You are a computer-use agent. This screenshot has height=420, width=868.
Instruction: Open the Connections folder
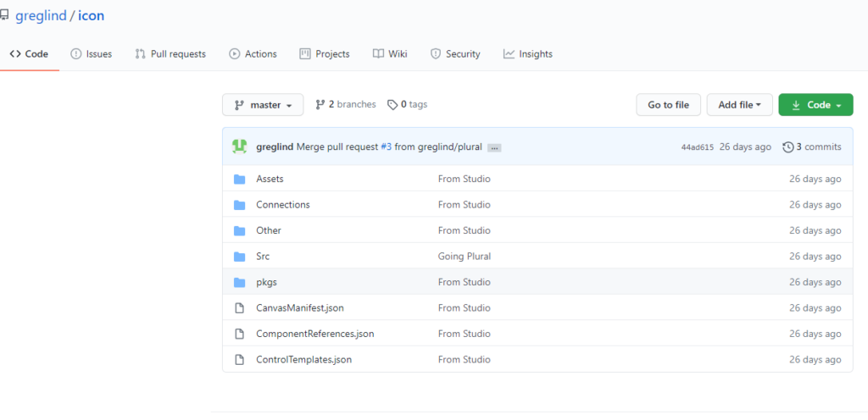[x=283, y=205]
